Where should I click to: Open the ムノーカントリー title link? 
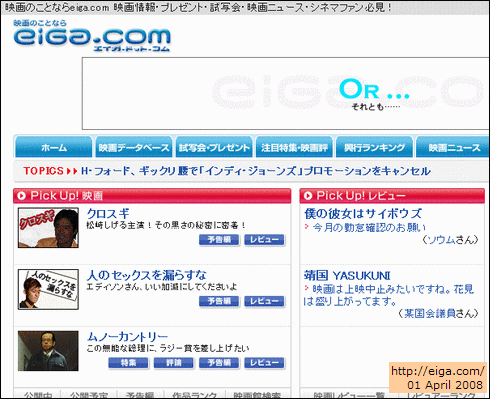click(x=127, y=337)
